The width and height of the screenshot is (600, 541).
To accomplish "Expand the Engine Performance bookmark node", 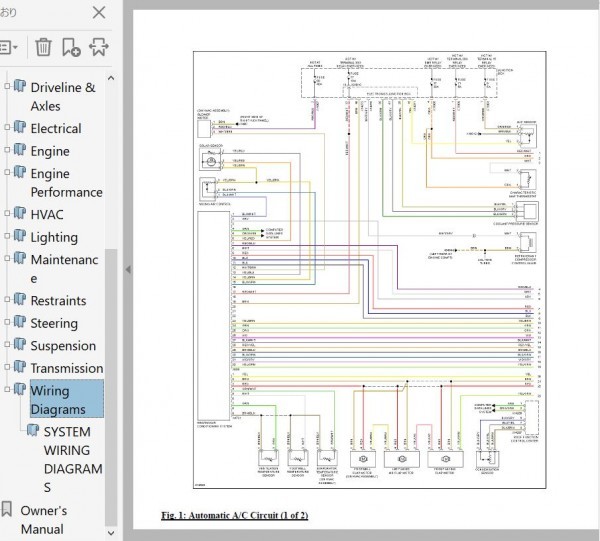I will tap(7, 172).
